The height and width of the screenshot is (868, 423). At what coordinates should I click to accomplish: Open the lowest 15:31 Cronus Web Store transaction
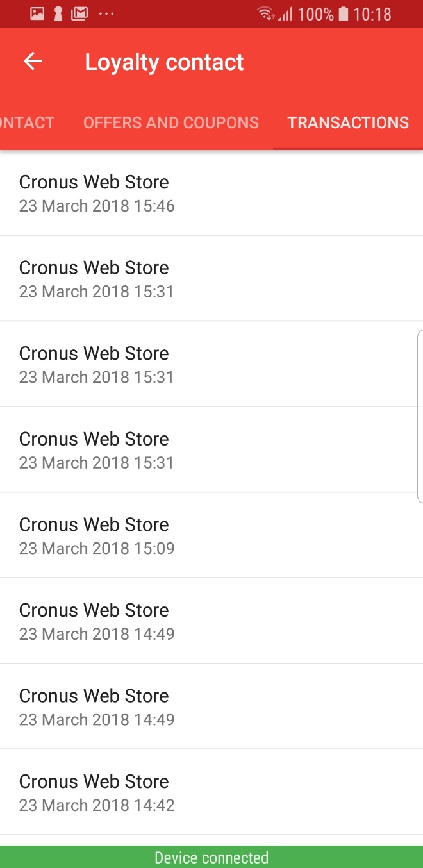[211, 450]
